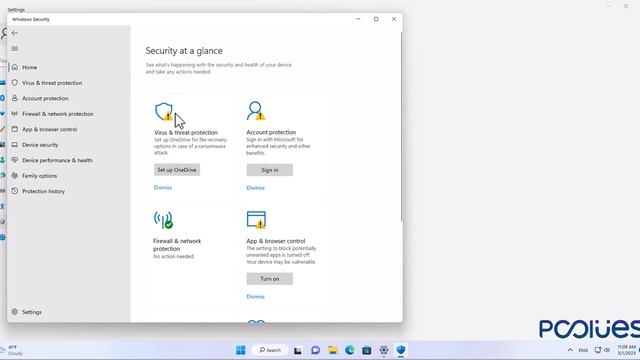This screenshot has width=640, height=360.
Task: Minimize the Windows Security window
Action: 358,19
